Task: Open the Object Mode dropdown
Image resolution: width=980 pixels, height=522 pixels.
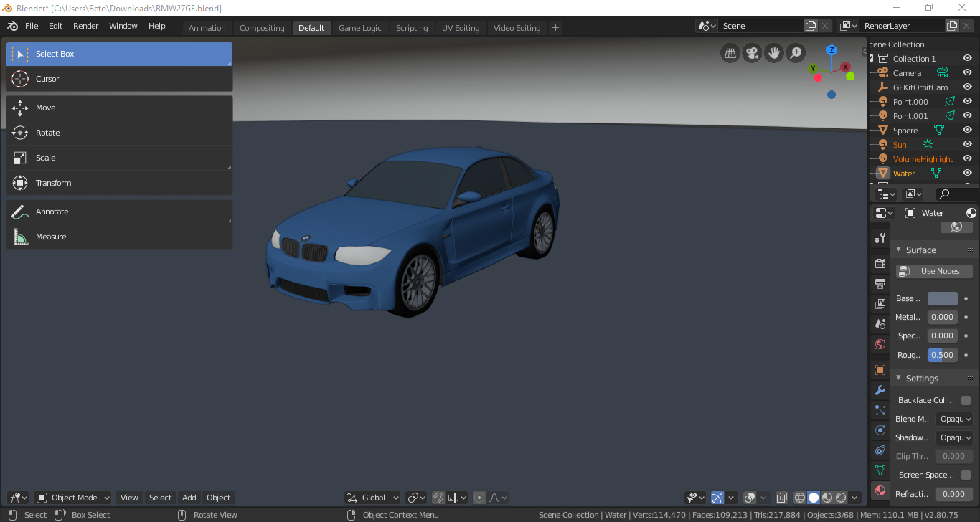Action: (73, 498)
